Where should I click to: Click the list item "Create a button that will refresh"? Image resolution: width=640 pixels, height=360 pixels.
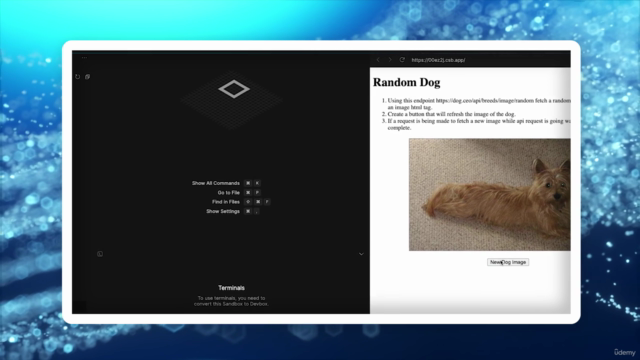[x=451, y=114]
